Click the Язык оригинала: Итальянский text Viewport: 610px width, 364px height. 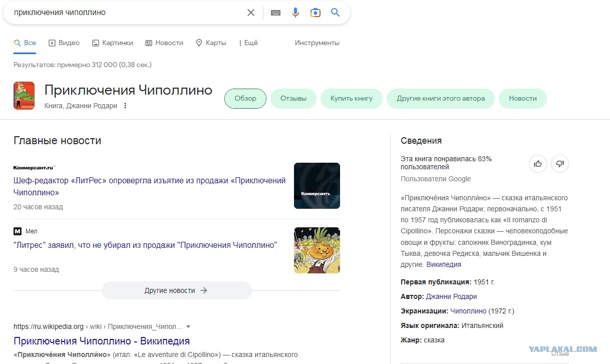pyautogui.click(x=452, y=325)
